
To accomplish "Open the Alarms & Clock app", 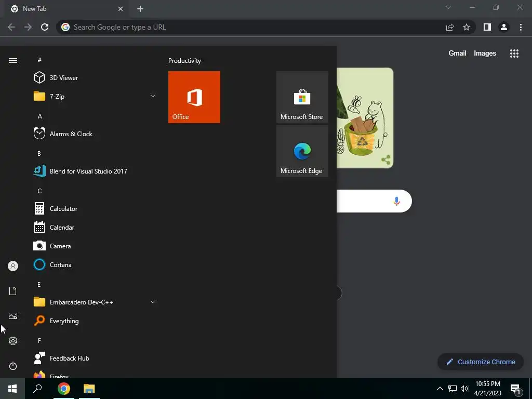I will (x=95, y=134).
